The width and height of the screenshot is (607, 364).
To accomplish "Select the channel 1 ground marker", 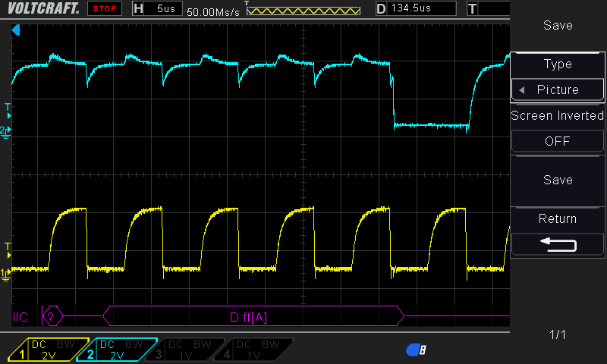I will pyautogui.click(x=6, y=272).
